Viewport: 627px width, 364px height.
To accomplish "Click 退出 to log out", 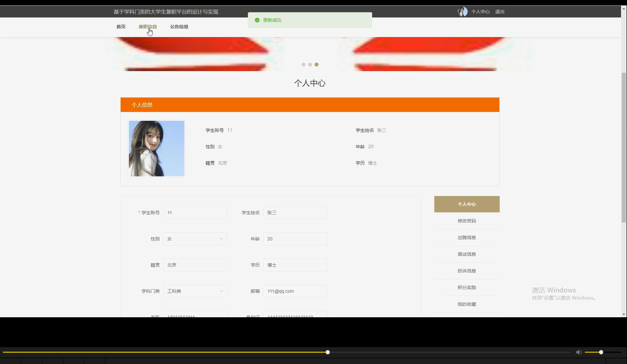I will tap(499, 12).
